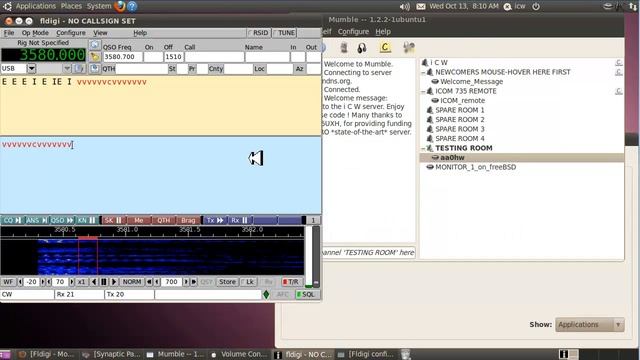Open the volume speaker indicator in the top panel
This screenshot has height=360, width=640.
[x=404, y=7]
